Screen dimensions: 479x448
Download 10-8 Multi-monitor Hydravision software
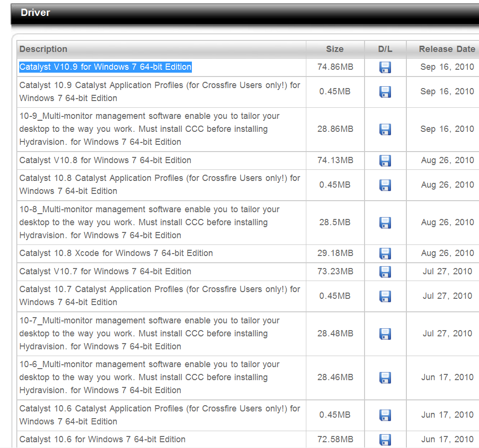(x=385, y=222)
